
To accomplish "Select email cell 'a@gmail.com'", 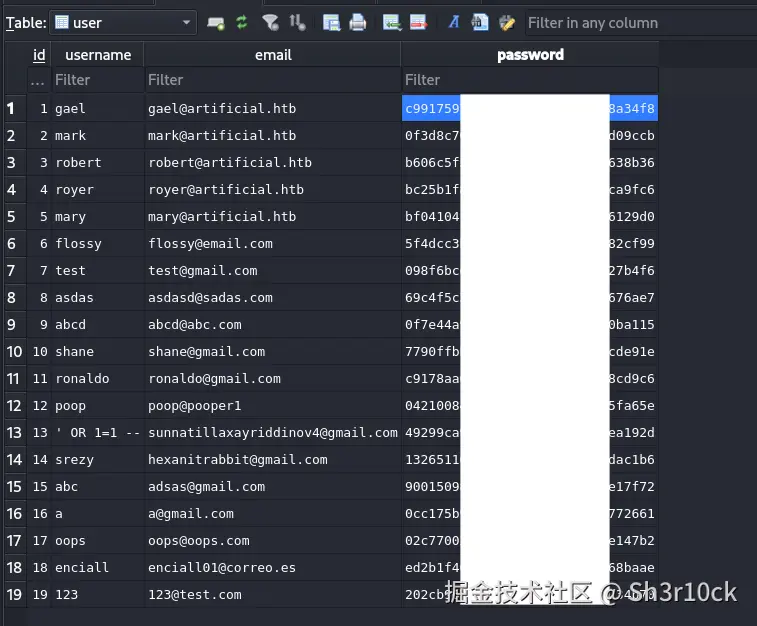I will pyautogui.click(x=273, y=514).
